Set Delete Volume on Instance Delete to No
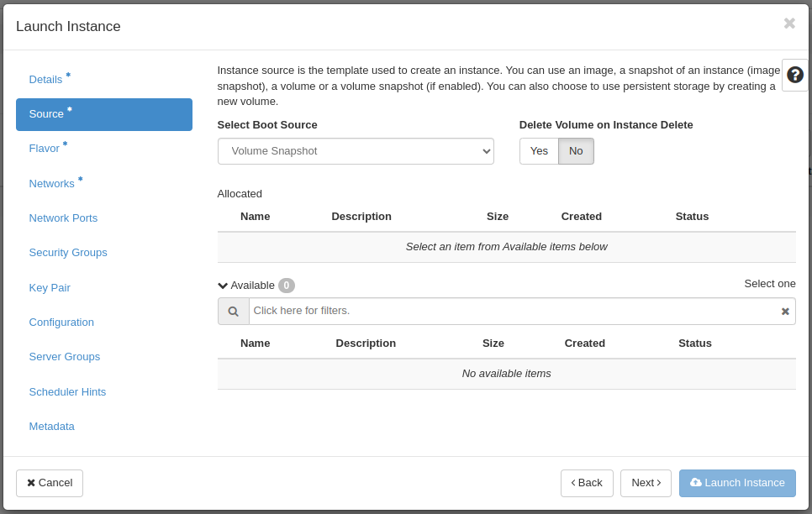This screenshot has height=514, width=812. (x=576, y=151)
